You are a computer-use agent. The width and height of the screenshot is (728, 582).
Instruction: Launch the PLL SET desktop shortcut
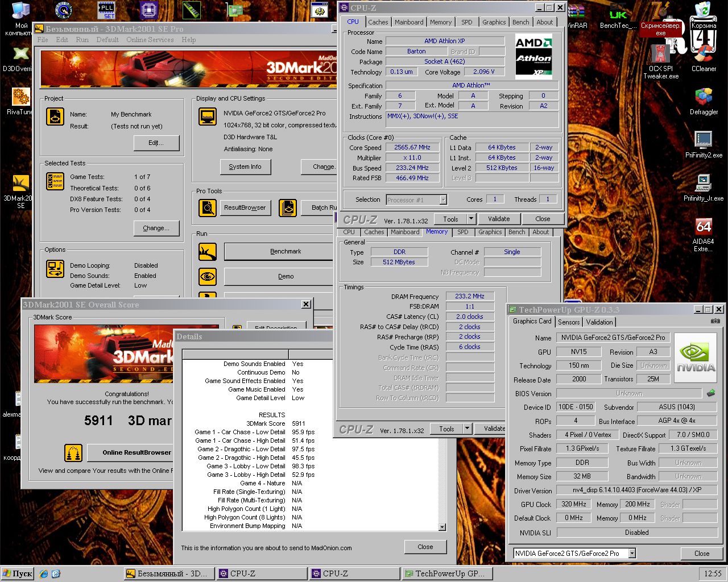(x=106, y=10)
